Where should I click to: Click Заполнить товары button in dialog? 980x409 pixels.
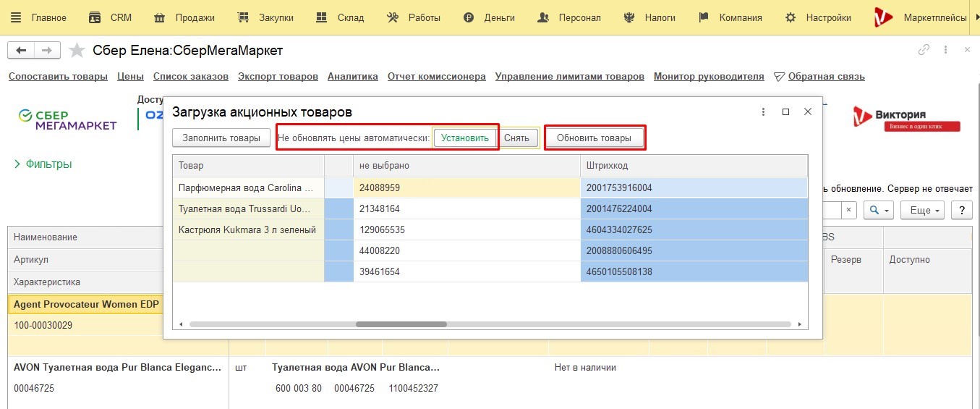point(221,138)
